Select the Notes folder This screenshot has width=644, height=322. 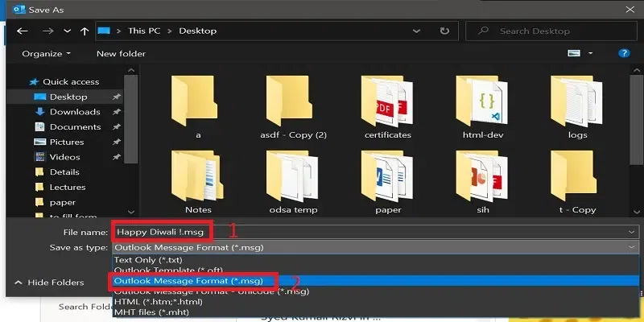point(198,183)
